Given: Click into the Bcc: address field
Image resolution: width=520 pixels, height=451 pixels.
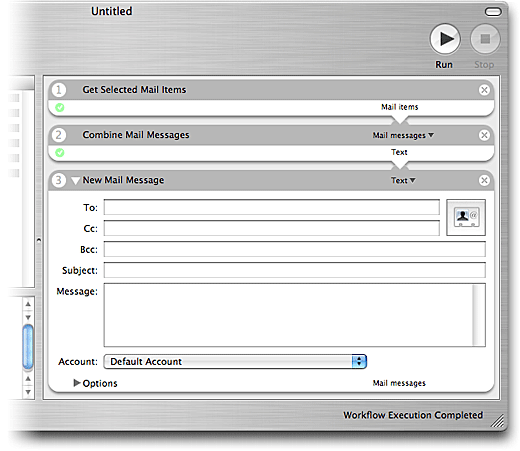Looking at the screenshot, I should click(295, 249).
